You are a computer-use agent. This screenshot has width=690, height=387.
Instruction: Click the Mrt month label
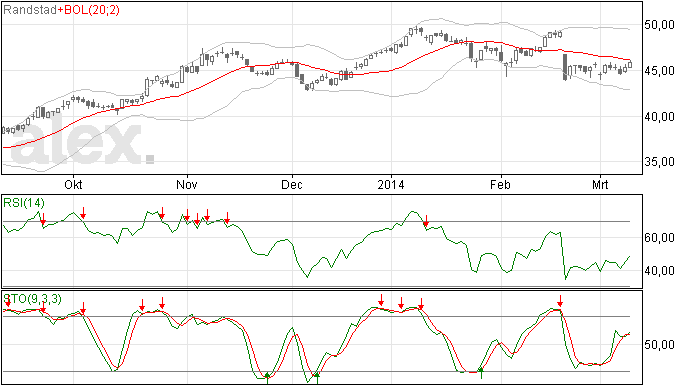pyautogui.click(x=600, y=184)
